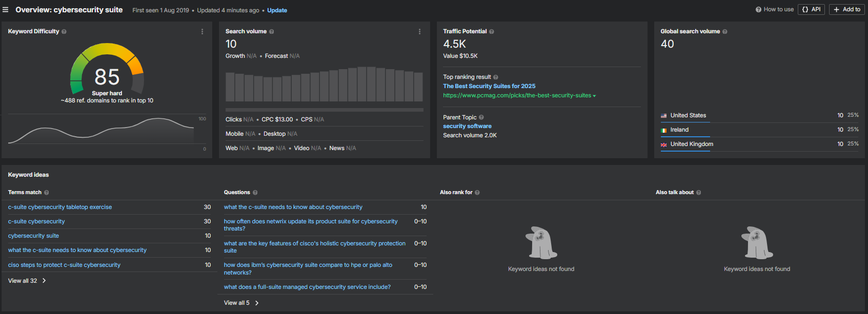Open Keyword Difficulty three-dot options menu
868x314 pixels.
[202, 32]
